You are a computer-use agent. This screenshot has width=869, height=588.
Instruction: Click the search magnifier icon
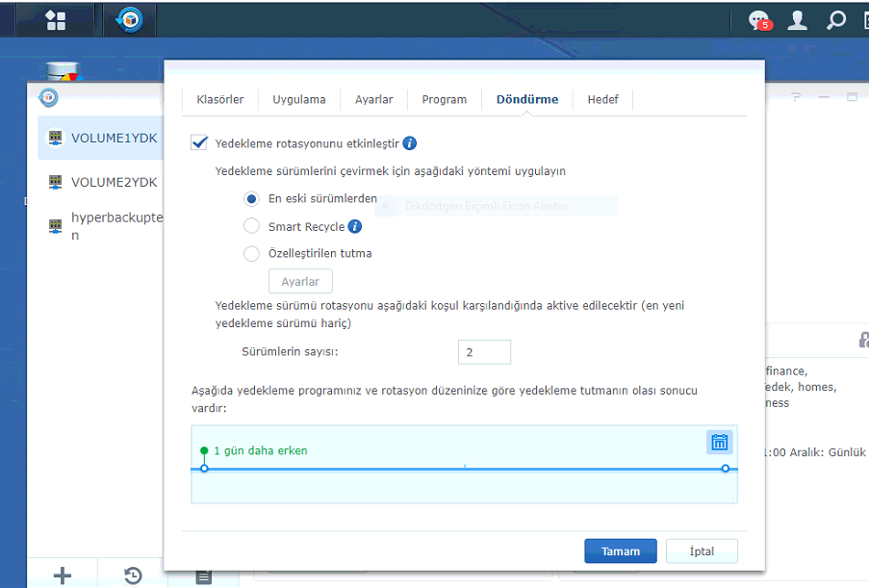pyautogui.click(x=836, y=20)
